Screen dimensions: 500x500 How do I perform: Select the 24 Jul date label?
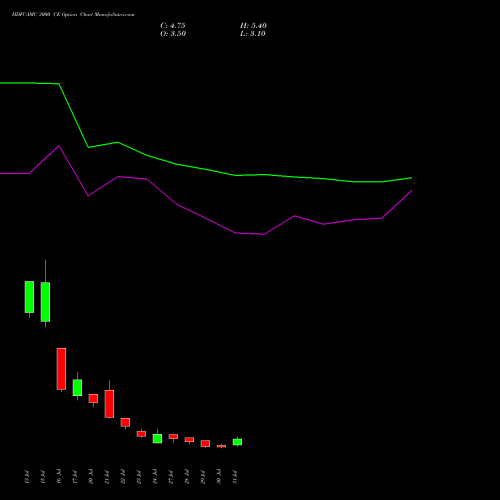155,477
